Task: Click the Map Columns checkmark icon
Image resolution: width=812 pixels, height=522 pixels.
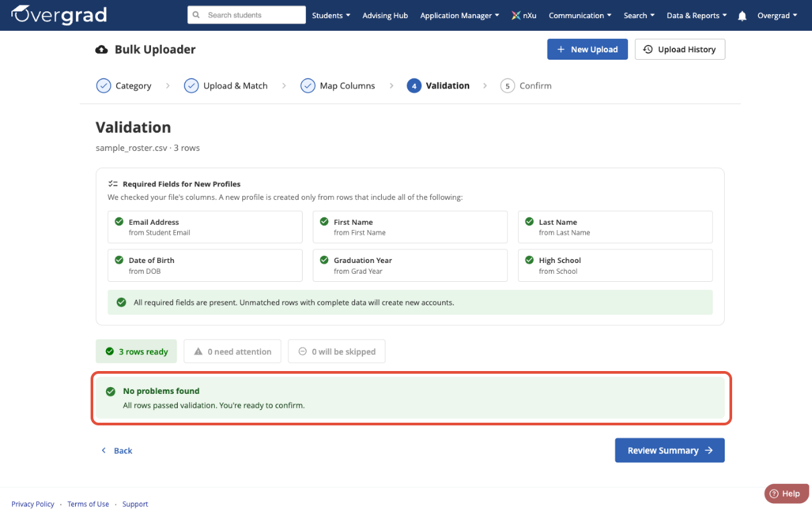Action: (307, 86)
